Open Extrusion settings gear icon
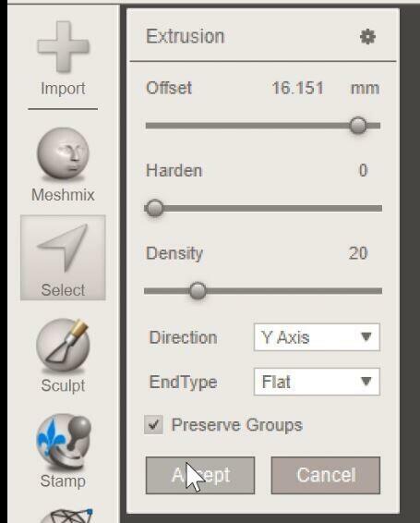The width and height of the screenshot is (420, 523). coord(367,37)
